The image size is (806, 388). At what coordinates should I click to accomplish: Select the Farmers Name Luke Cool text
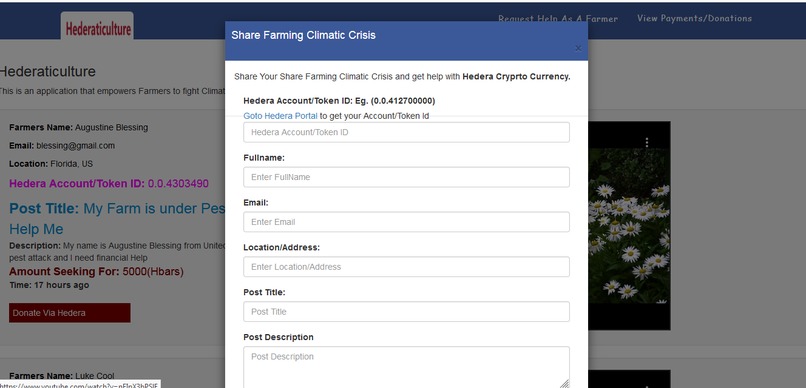click(62, 376)
